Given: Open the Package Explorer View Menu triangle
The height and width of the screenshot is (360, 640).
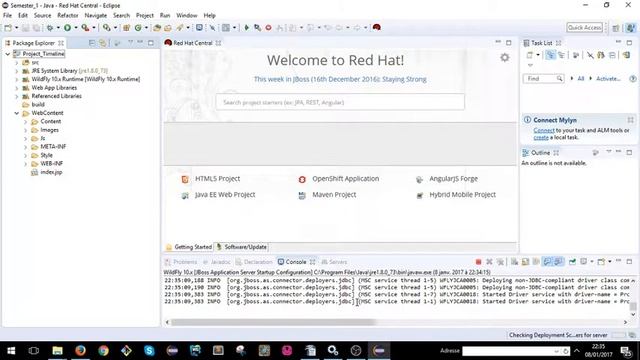Looking at the screenshot, I should point(130,43).
